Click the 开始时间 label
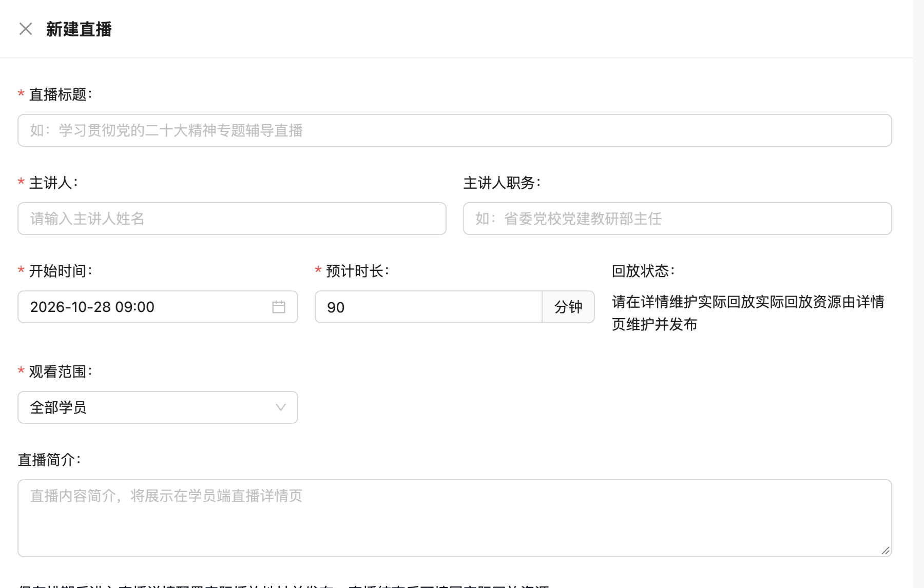Screen dimensions: 924x588 tap(61, 271)
